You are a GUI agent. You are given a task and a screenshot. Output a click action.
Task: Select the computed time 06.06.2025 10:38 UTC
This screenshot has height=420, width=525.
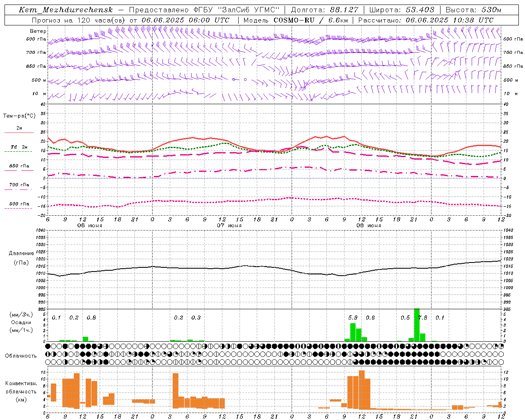450,20
